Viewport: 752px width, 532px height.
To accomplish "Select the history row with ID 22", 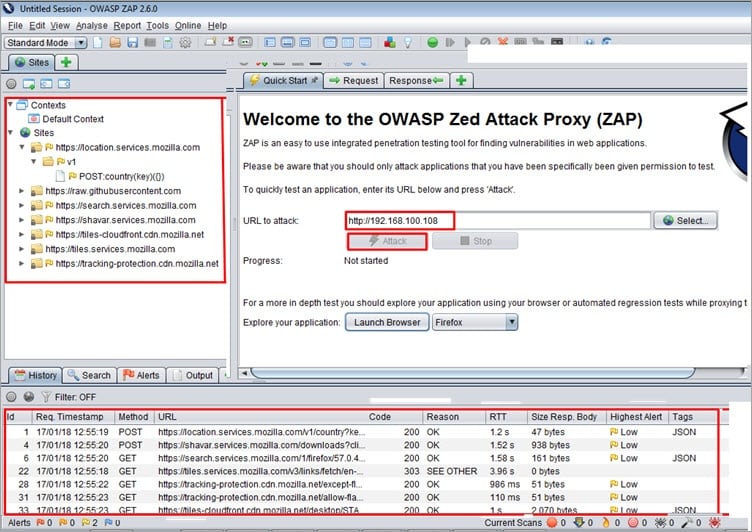I will tap(362, 471).
